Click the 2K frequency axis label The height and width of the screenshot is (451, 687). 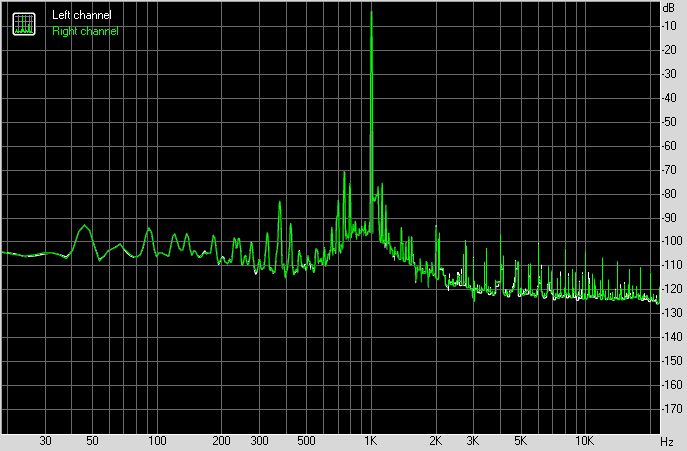point(436,440)
